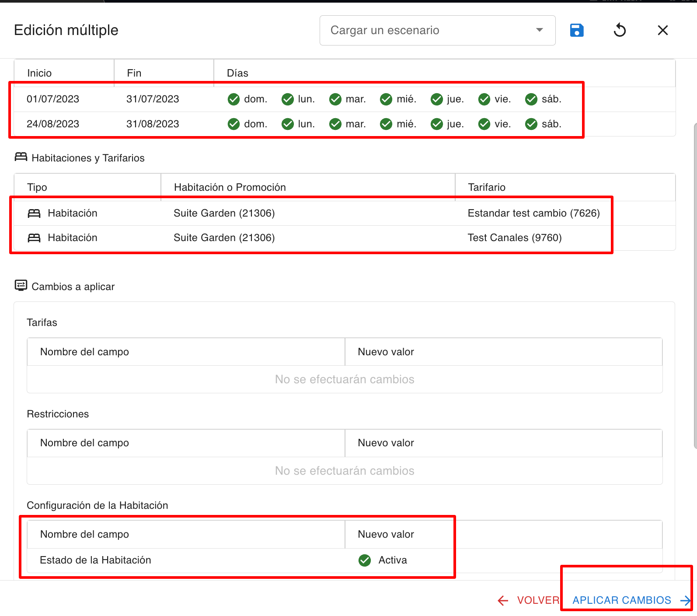
Task: Close the Edición múltiple dialog
Action: pos(662,30)
